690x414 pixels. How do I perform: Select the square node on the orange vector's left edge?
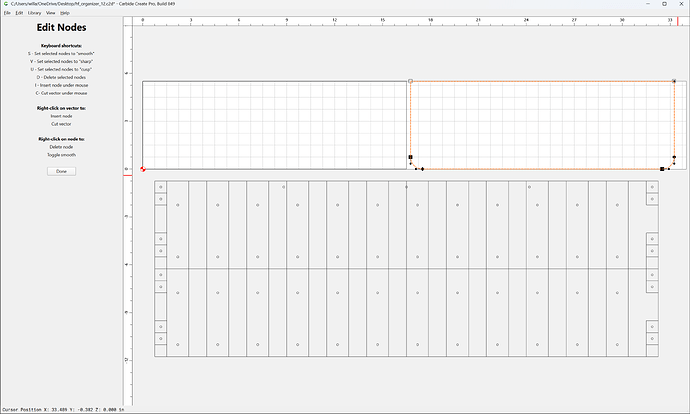(411, 157)
